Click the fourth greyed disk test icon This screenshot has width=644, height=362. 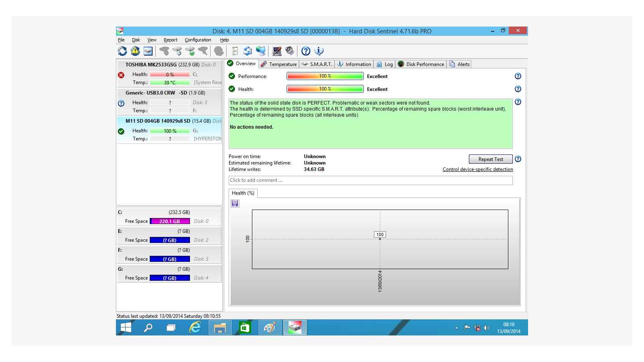coord(203,51)
